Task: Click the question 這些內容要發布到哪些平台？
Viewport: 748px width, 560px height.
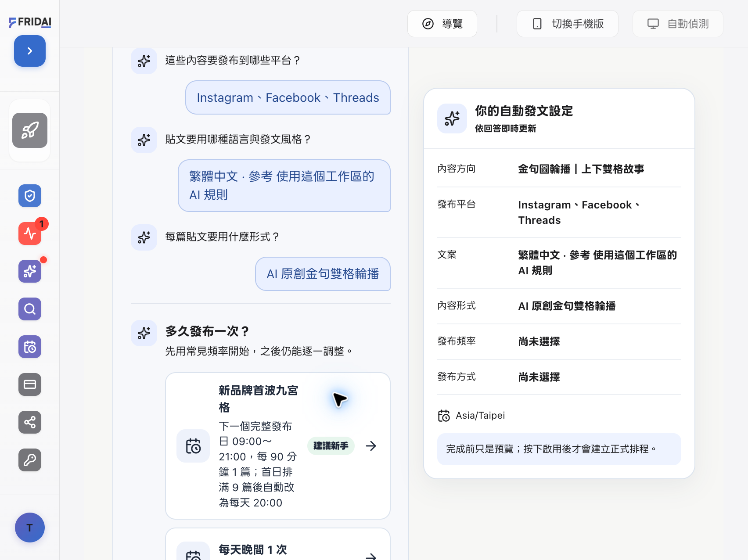Action: coord(233,60)
